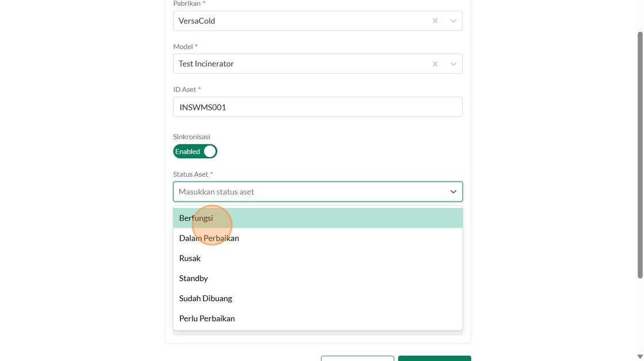Click the scroll down arrow

click(640, 356)
